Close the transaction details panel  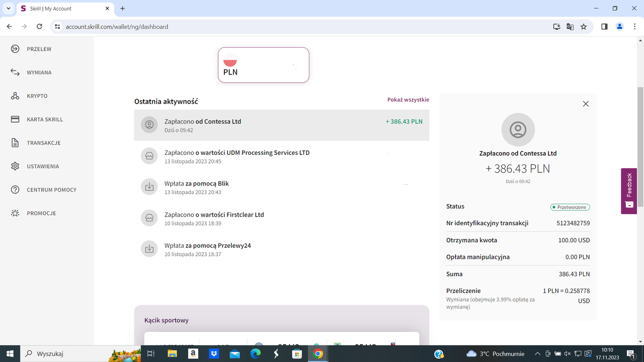coord(586,104)
